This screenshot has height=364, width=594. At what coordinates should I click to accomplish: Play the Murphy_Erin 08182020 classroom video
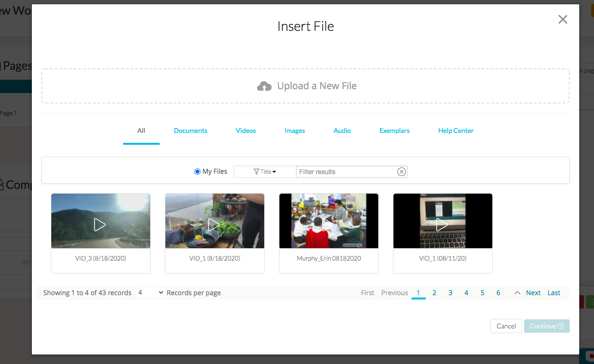click(328, 224)
